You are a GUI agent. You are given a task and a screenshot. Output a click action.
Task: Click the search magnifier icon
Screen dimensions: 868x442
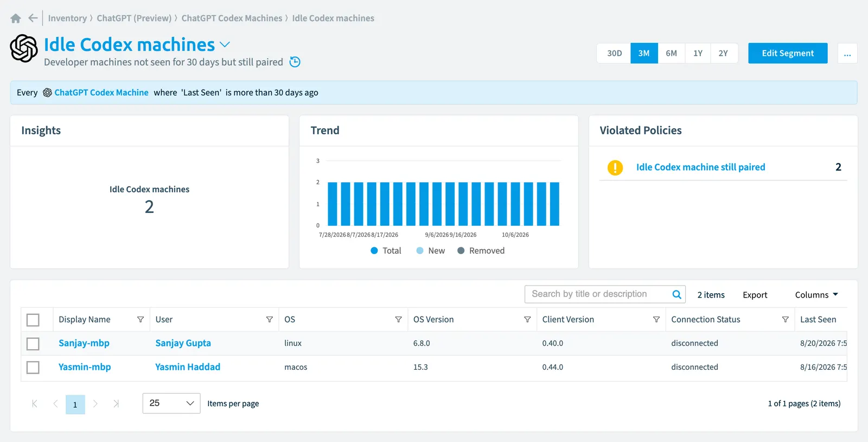(x=676, y=294)
